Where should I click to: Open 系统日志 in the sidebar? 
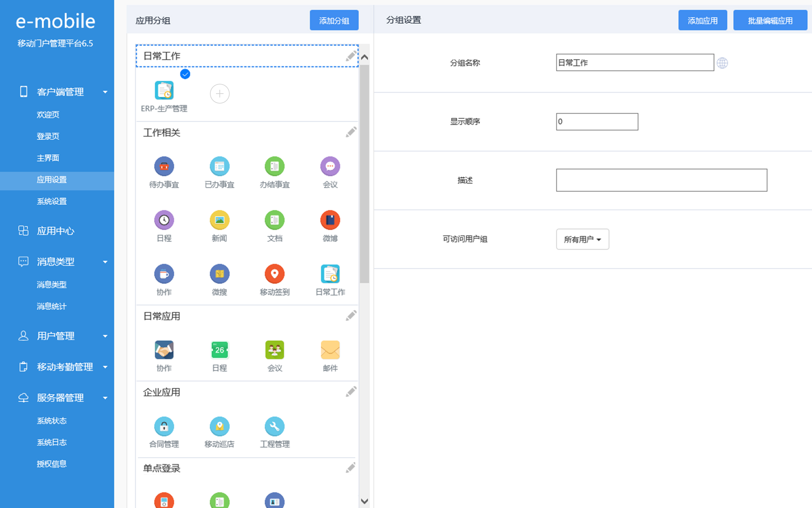[52, 442]
